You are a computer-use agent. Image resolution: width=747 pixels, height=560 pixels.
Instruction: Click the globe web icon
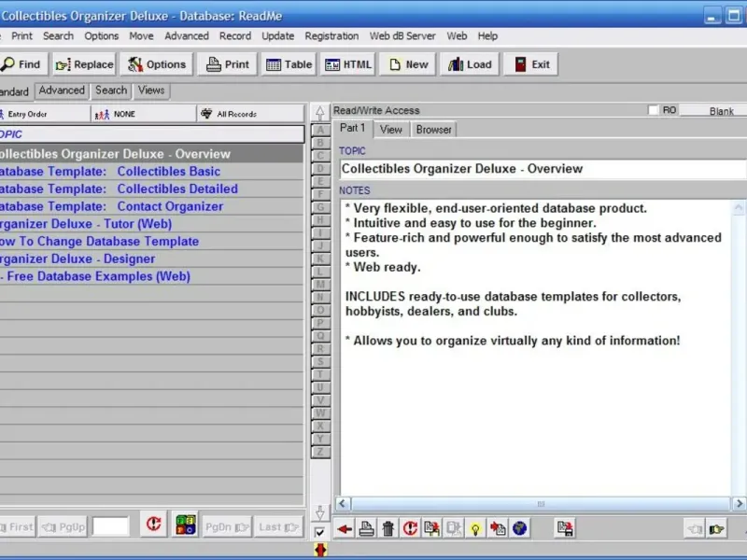(519, 529)
